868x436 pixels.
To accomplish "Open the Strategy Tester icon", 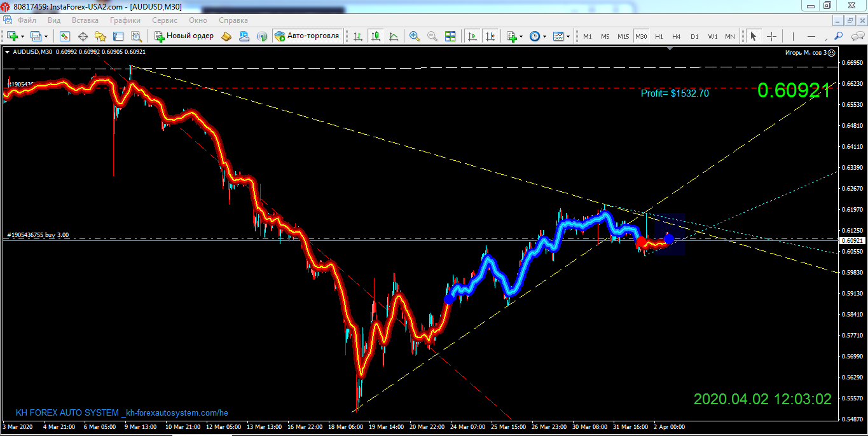I will click(136, 36).
